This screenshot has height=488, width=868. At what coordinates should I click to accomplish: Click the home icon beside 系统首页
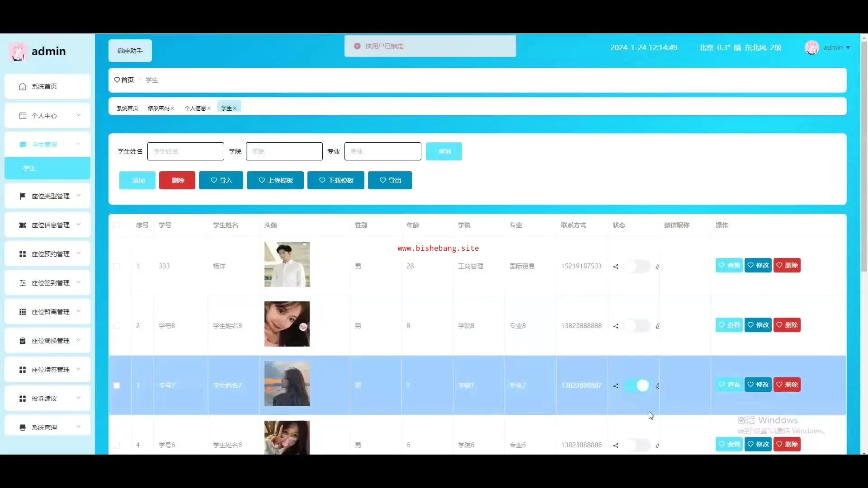point(23,86)
